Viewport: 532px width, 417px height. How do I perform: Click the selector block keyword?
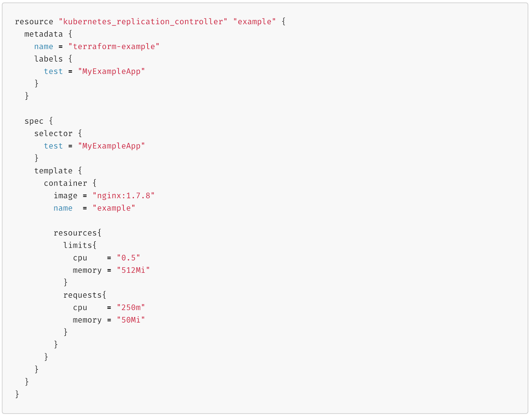(53, 133)
